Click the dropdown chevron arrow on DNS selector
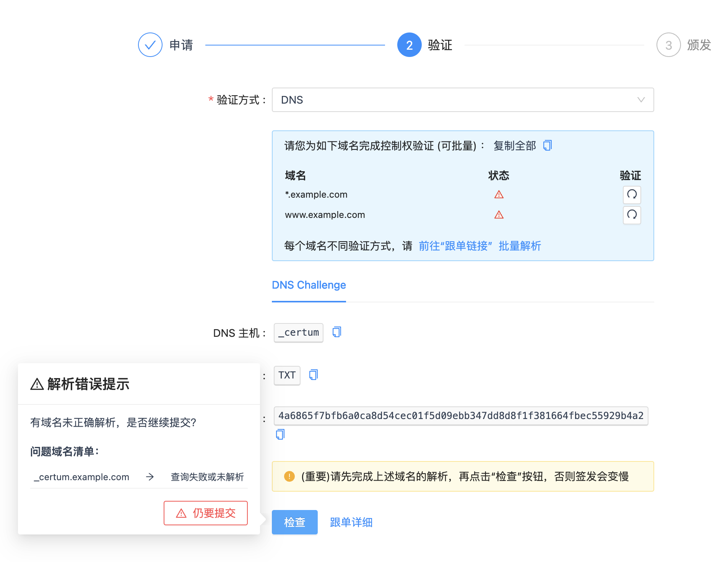Screen dimensions: 728x562 tap(641, 100)
